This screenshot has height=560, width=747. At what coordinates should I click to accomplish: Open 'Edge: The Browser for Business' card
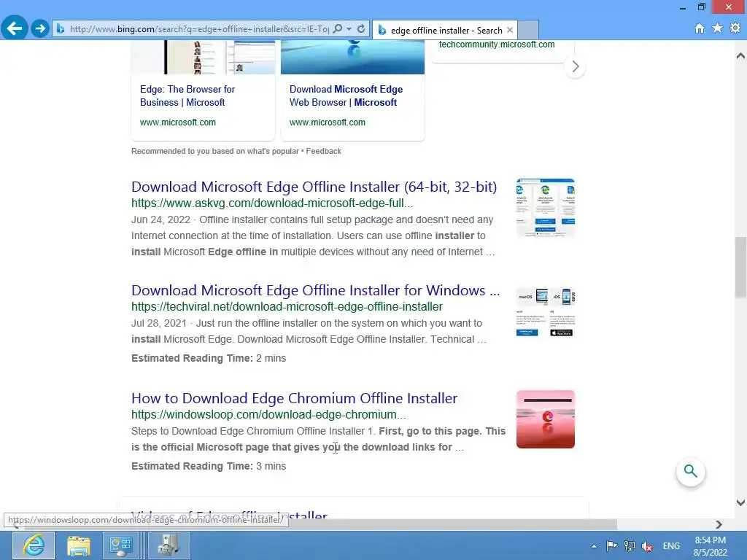pyautogui.click(x=187, y=96)
